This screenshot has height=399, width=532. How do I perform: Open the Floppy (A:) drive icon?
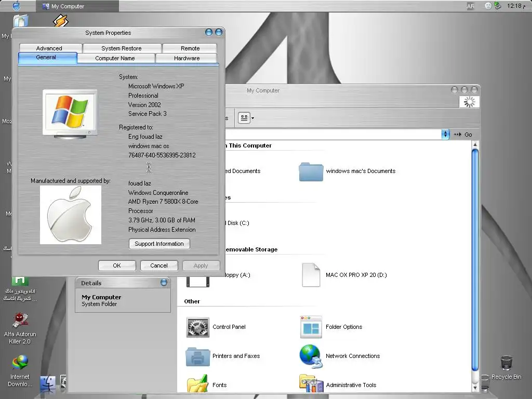coord(198,282)
